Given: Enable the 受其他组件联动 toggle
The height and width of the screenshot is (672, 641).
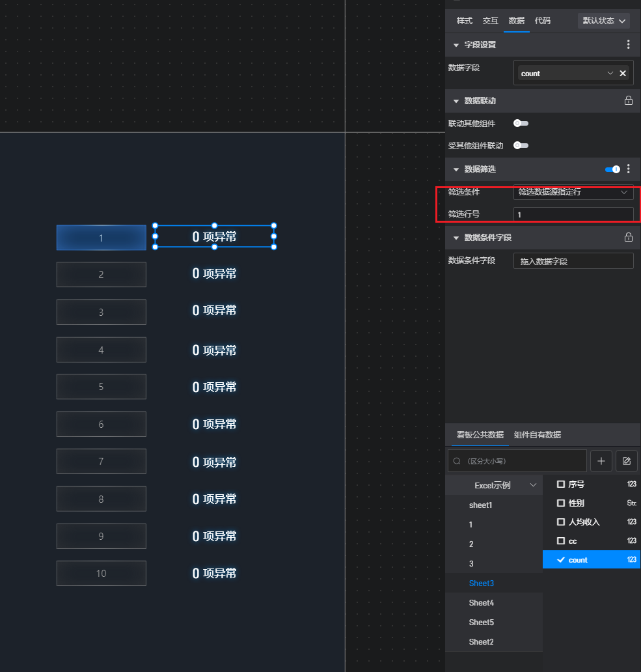Looking at the screenshot, I should point(521,146).
